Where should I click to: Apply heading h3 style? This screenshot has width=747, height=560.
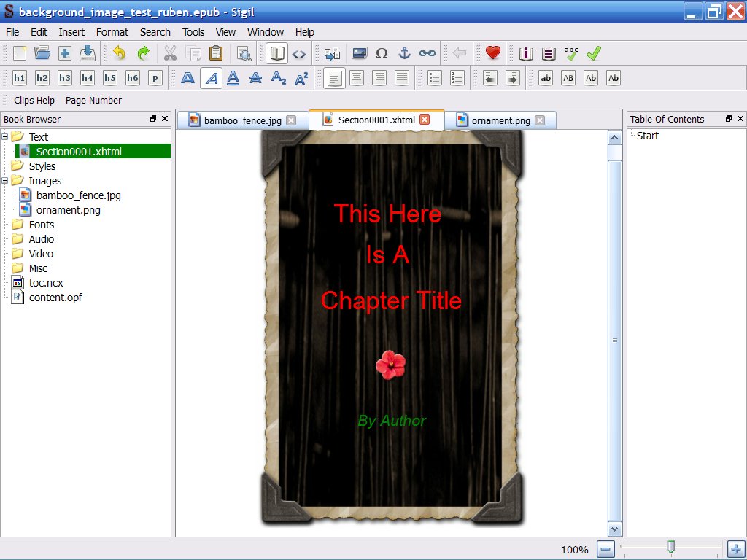click(x=65, y=78)
